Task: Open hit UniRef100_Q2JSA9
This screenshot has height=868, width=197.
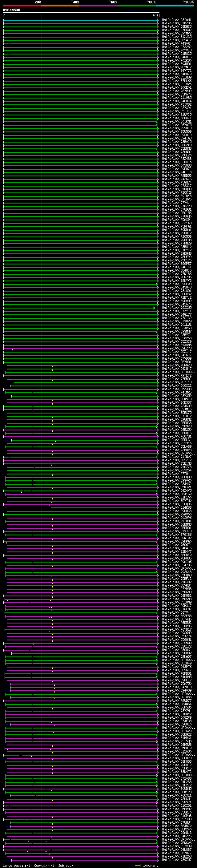Action: point(177,406)
